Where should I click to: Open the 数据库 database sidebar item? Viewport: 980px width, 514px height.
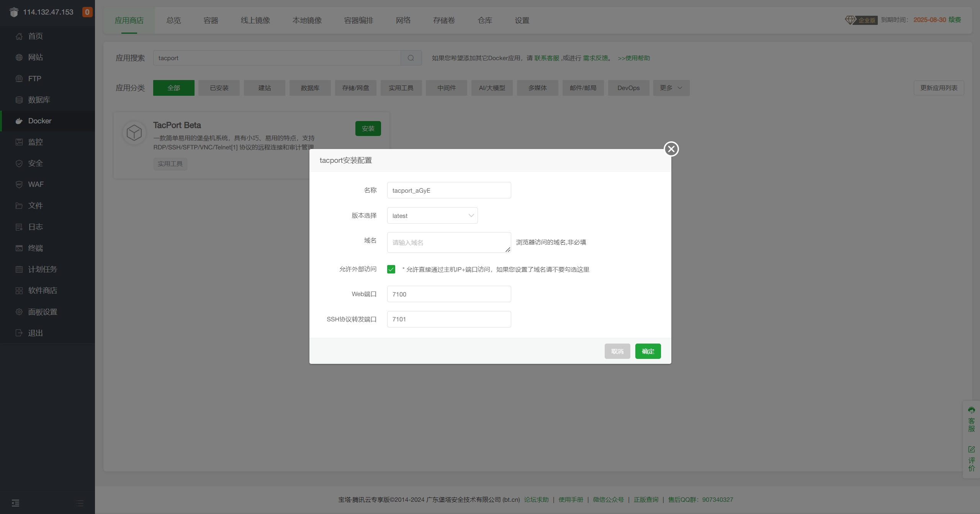47,100
